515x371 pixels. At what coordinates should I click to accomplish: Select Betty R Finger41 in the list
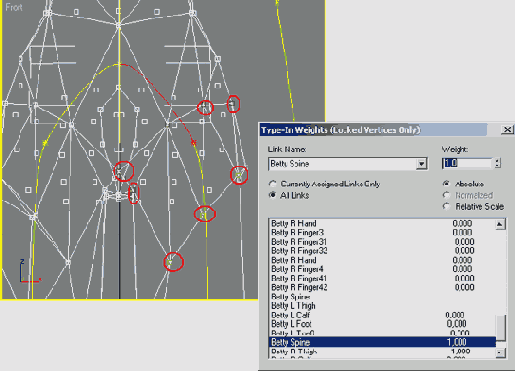(x=382, y=278)
